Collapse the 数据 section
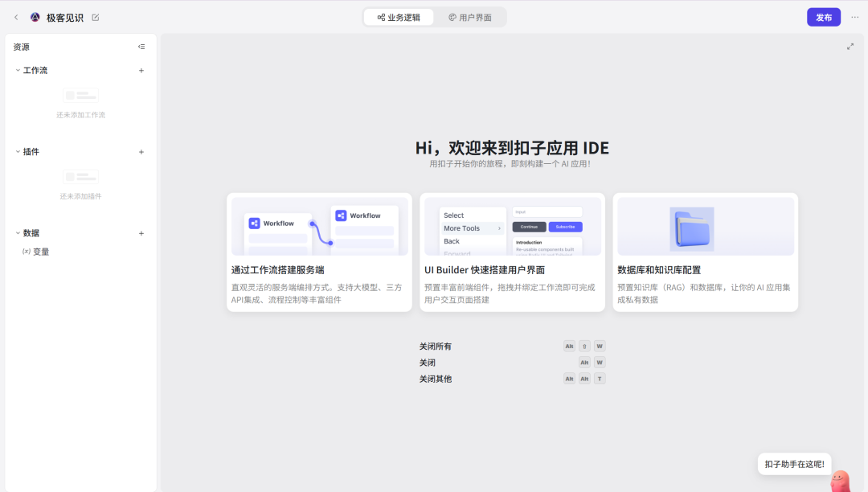This screenshot has height=492, width=868. point(18,233)
